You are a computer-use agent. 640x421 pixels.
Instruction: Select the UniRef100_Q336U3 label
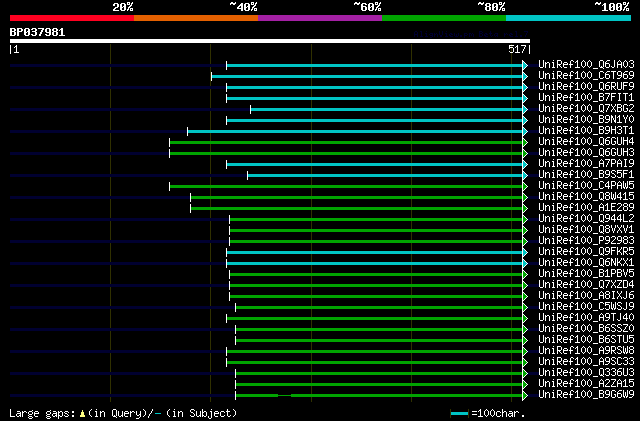click(x=586, y=373)
